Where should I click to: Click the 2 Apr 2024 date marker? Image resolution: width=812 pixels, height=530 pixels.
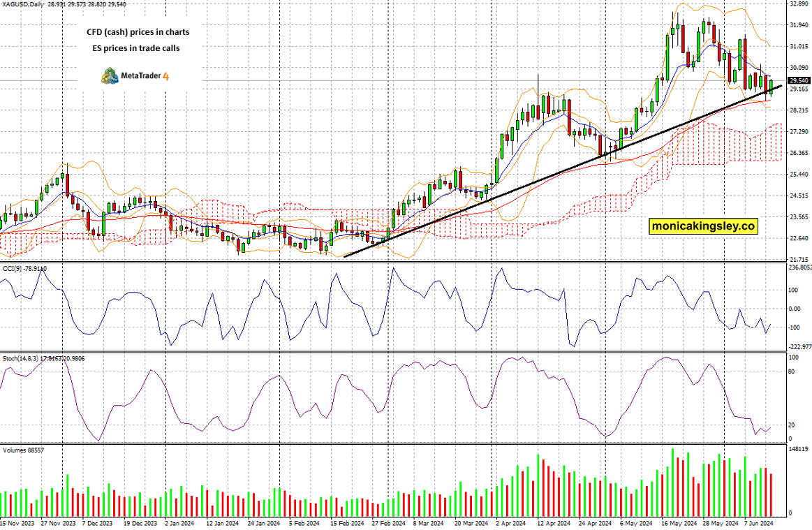[x=510, y=523]
